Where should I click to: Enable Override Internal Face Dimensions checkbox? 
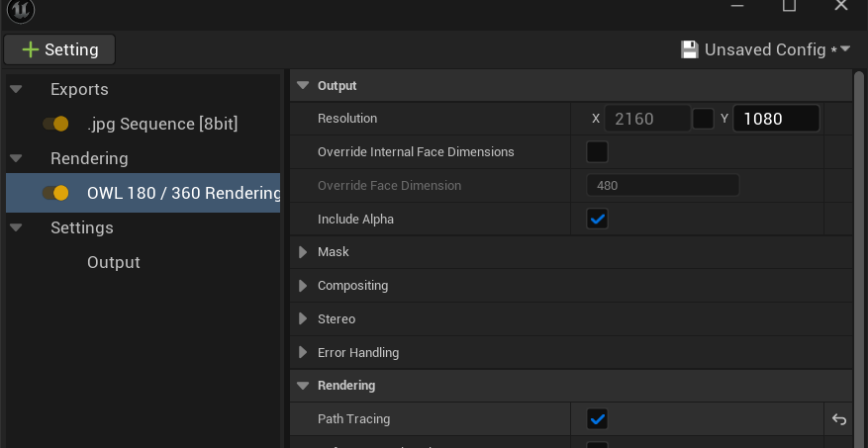[x=597, y=152]
